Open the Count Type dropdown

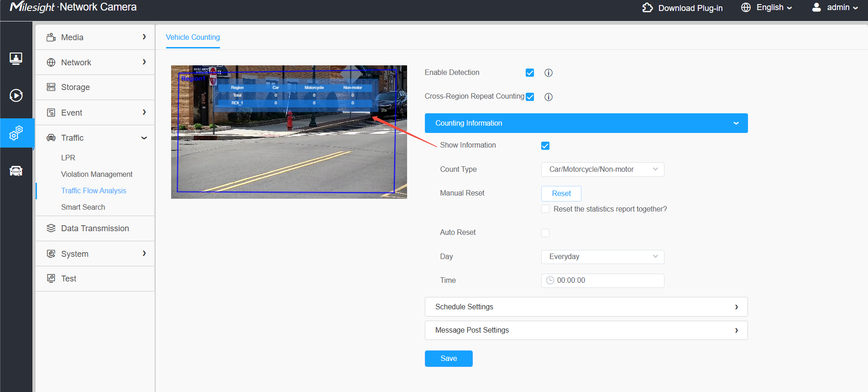(602, 170)
